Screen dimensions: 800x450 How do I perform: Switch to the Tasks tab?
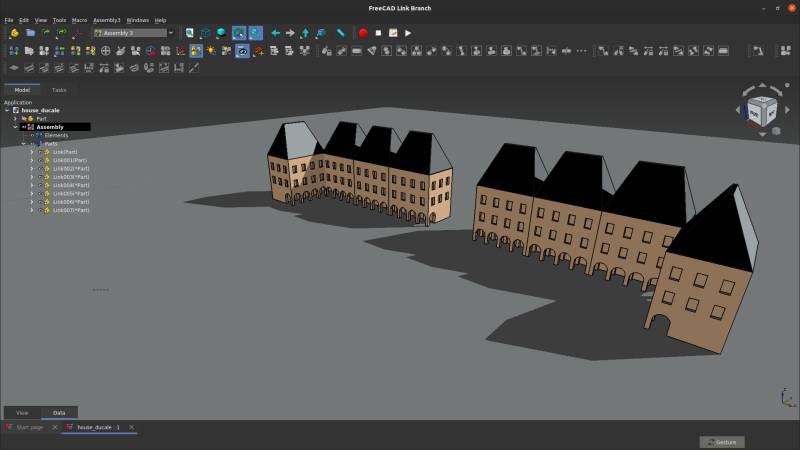pos(59,90)
